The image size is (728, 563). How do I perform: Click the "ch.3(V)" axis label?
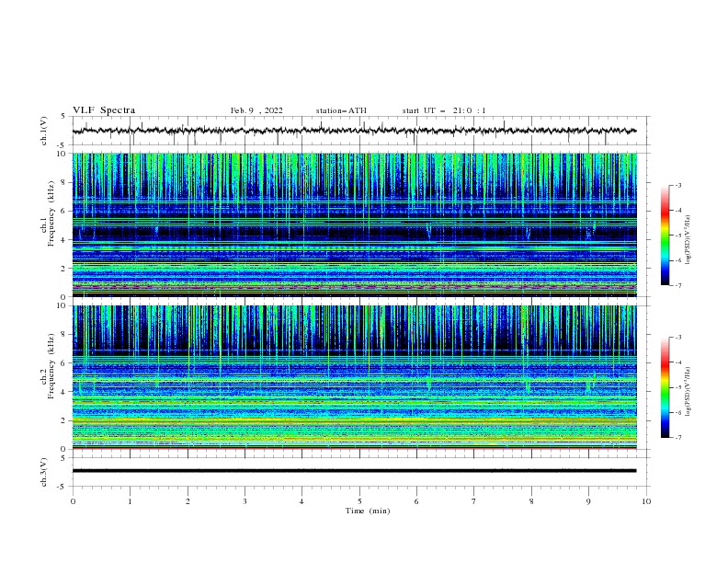[x=44, y=472]
